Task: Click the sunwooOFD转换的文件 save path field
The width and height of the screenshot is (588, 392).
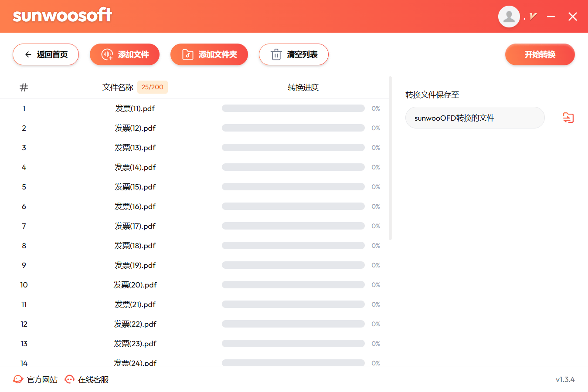Action: [474, 118]
